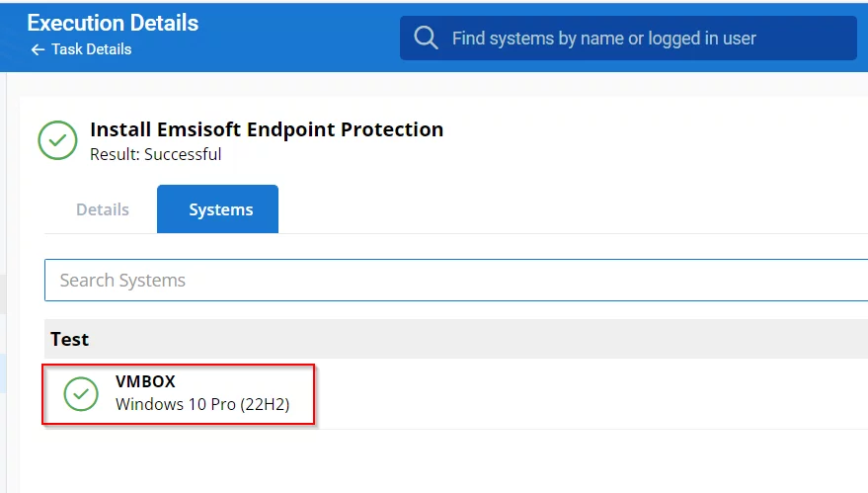
Task: Focus the Find systems by name search box
Action: 632,39
